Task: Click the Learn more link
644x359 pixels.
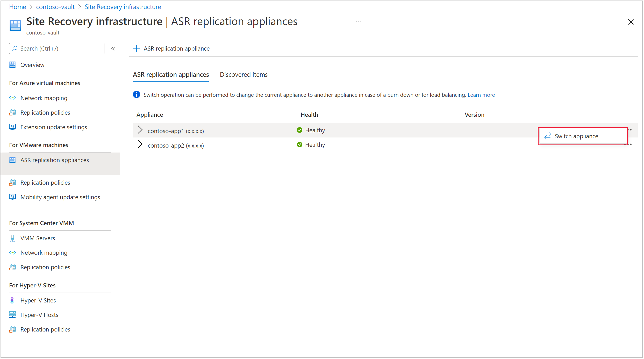Action: (482, 95)
